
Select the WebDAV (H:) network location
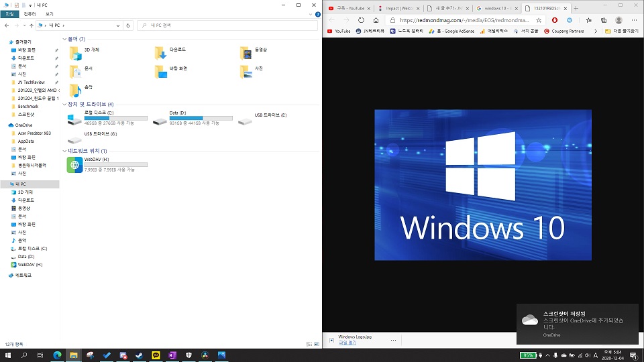tap(107, 165)
